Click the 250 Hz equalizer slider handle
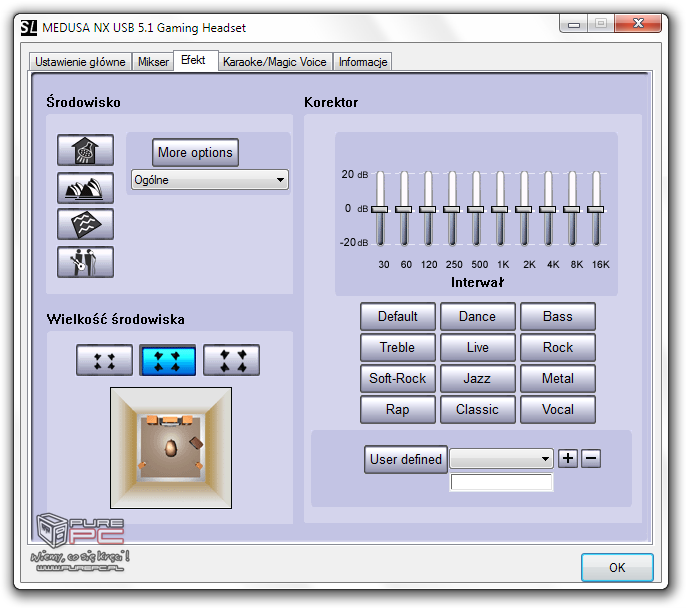The image size is (686, 608). [452, 209]
